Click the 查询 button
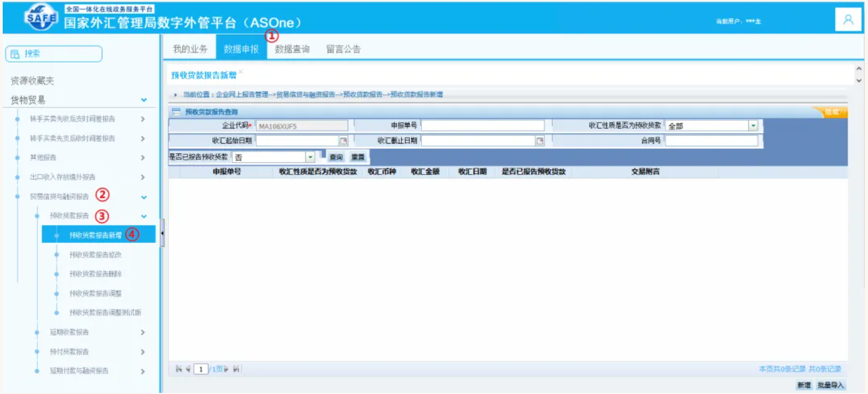868x394 pixels. [336, 157]
